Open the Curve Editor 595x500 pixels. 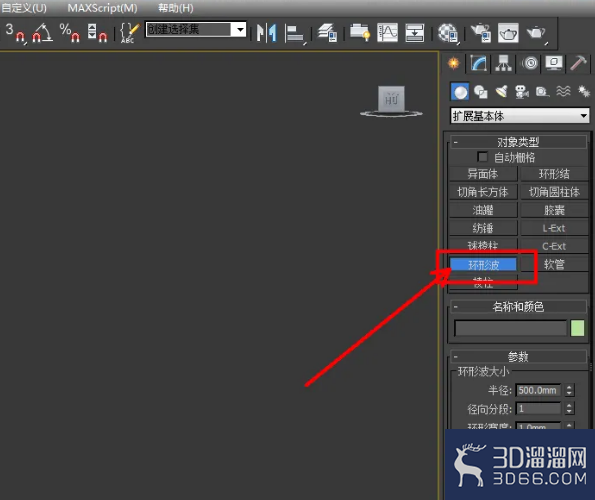(387, 33)
